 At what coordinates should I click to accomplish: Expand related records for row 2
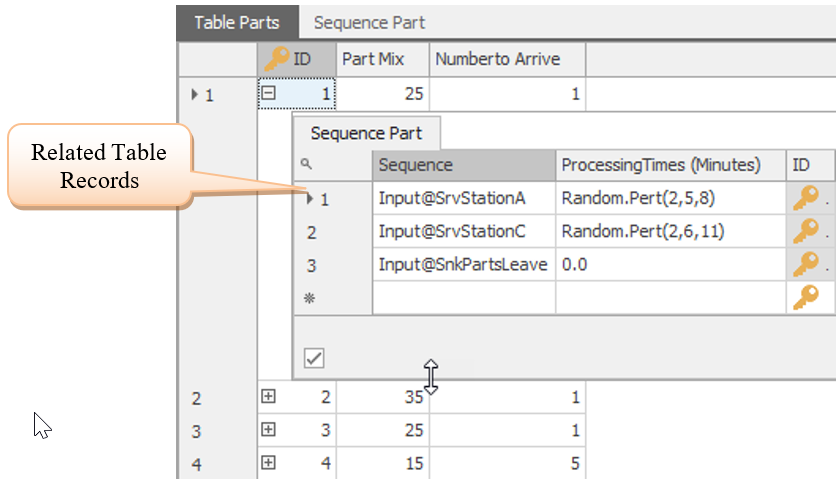point(269,396)
